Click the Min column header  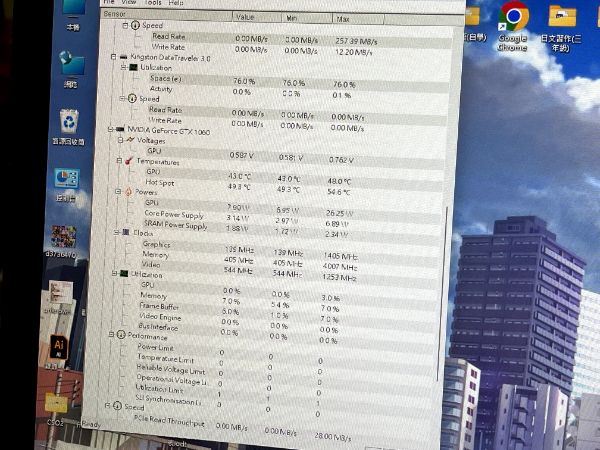coord(307,18)
